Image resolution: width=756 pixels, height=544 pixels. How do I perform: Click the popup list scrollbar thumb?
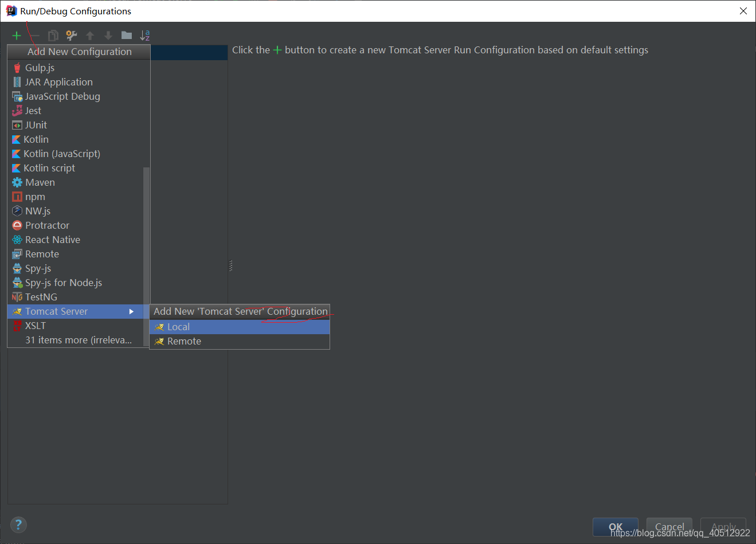pos(146,256)
